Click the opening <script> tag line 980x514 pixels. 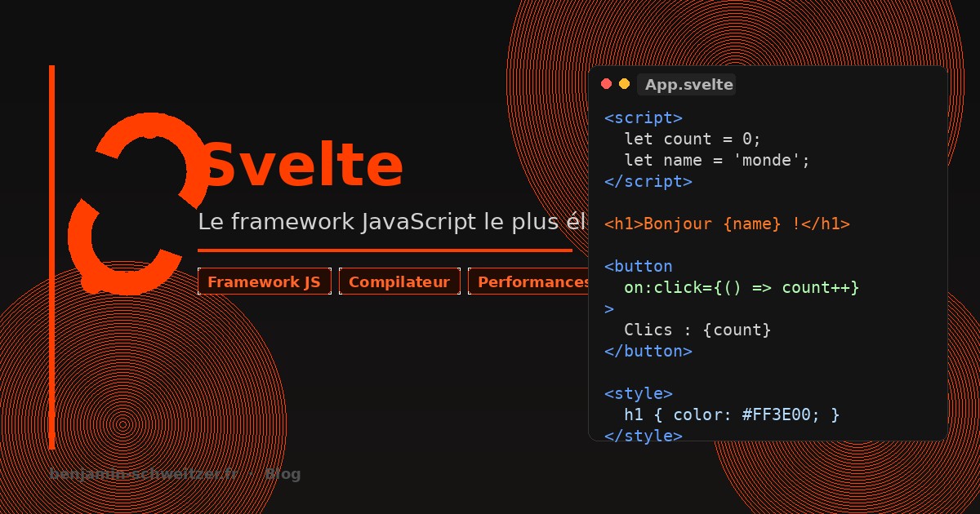click(x=644, y=117)
